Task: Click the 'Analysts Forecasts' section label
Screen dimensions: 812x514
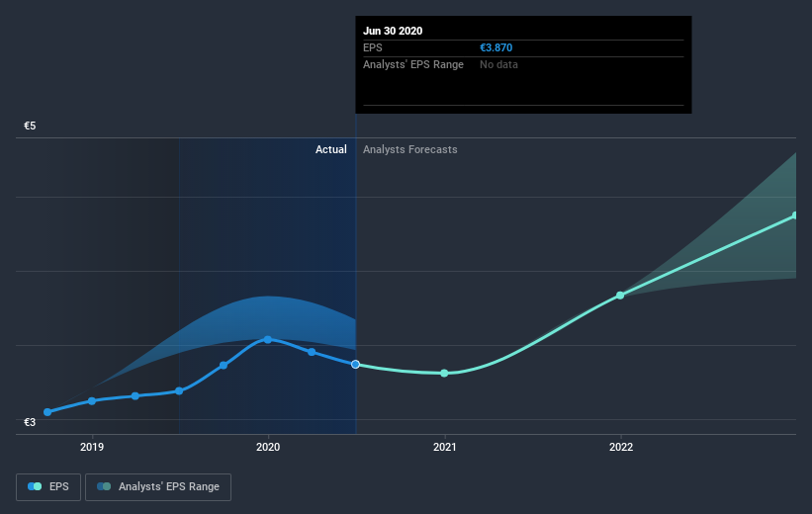Action: pos(410,149)
